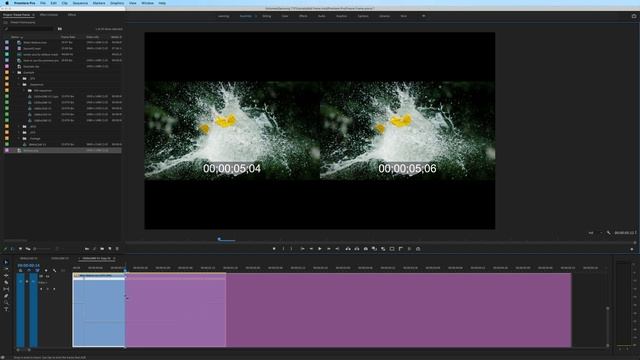Screen dimensions: 640x360
Task: Click the timeline ruler playhead marker
Action: pyautogui.click(x=125, y=270)
